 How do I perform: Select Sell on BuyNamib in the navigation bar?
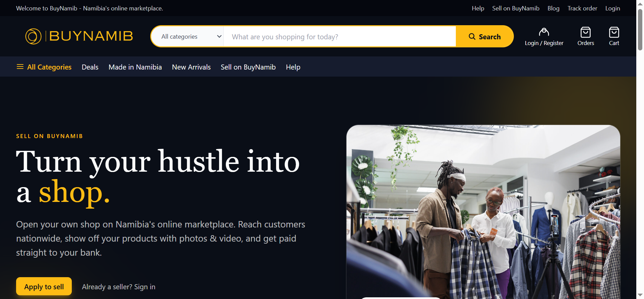tap(248, 67)
